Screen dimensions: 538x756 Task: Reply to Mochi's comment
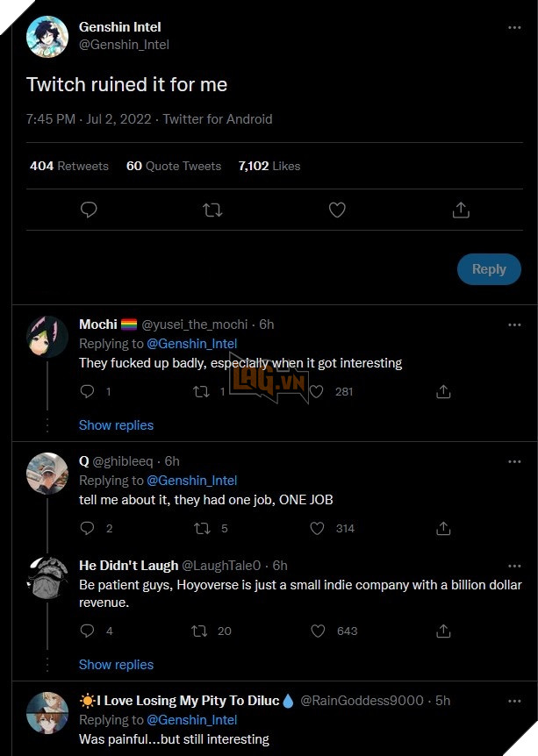87,391
